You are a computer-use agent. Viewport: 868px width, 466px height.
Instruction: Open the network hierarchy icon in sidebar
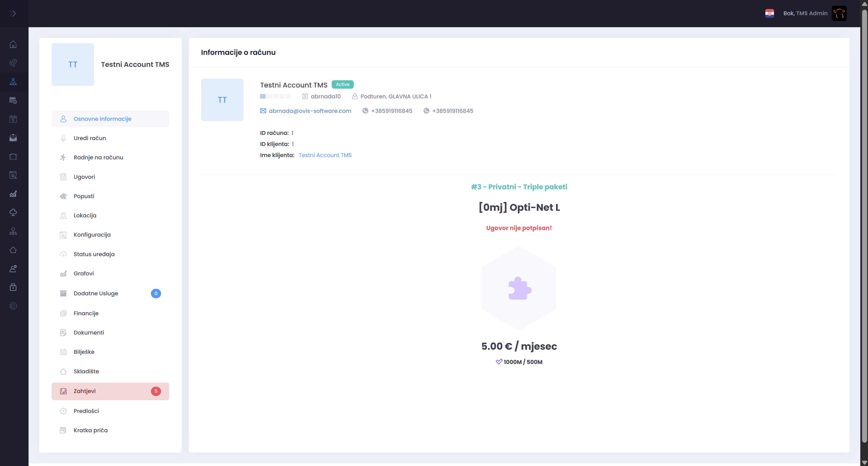click(x=13, y=231)
